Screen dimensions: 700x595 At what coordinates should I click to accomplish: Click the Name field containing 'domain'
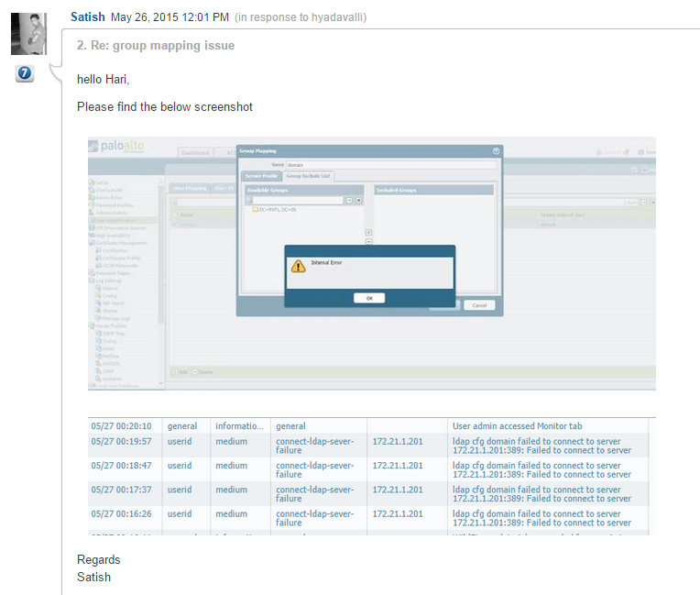391,165
